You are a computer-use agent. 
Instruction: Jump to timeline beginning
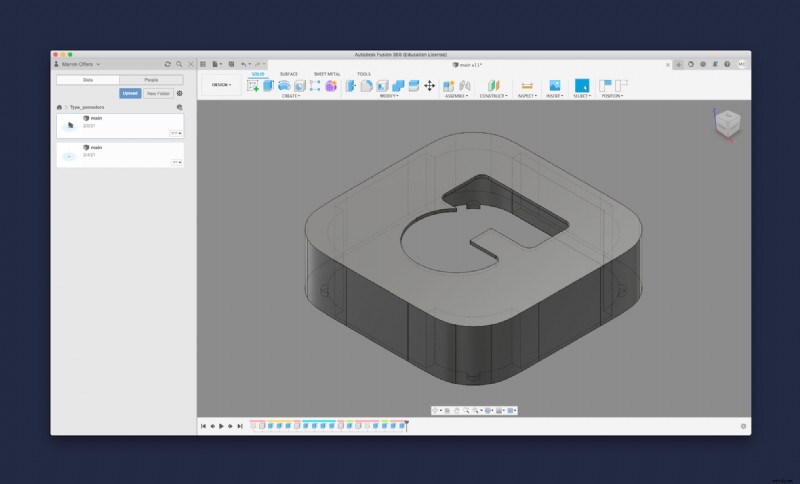tap(203, 426)
